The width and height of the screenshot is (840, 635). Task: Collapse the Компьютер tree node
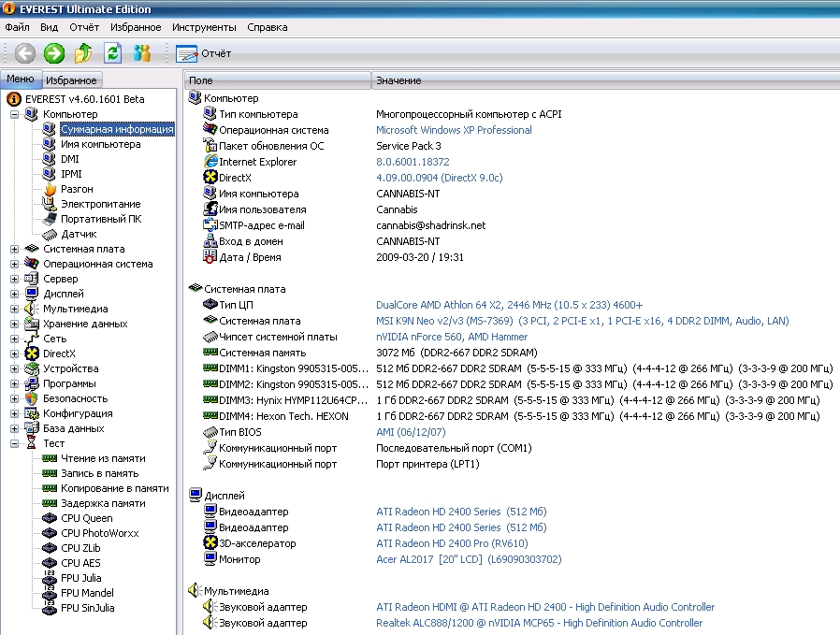[x=15, y=114]
